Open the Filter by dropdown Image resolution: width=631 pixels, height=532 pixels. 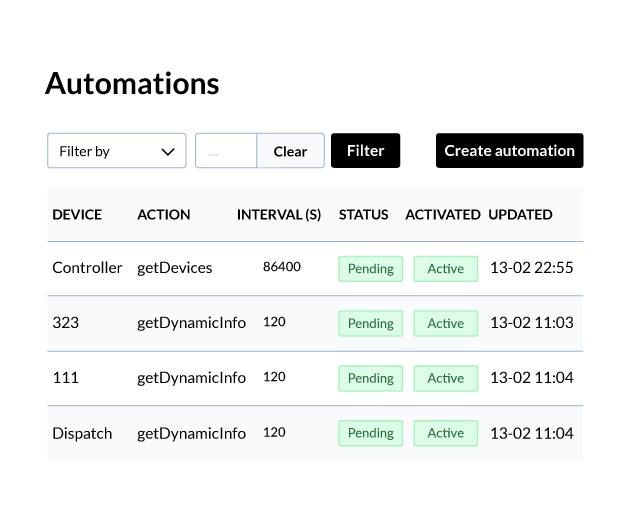(117, 151)
